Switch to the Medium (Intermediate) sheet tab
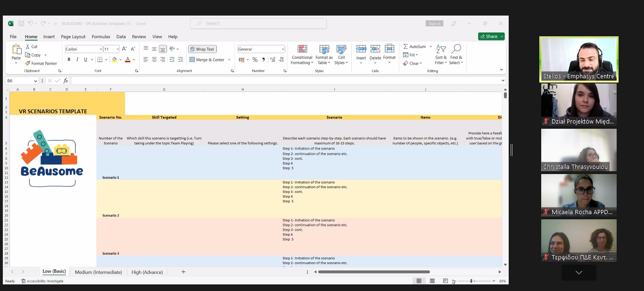Screen dimensions: 644x291 tap(98, 272)
